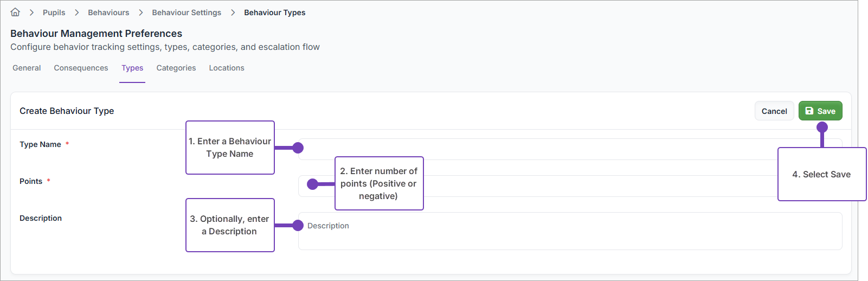
Task: Click the 'Select Save' callout box
Action: 821,174
